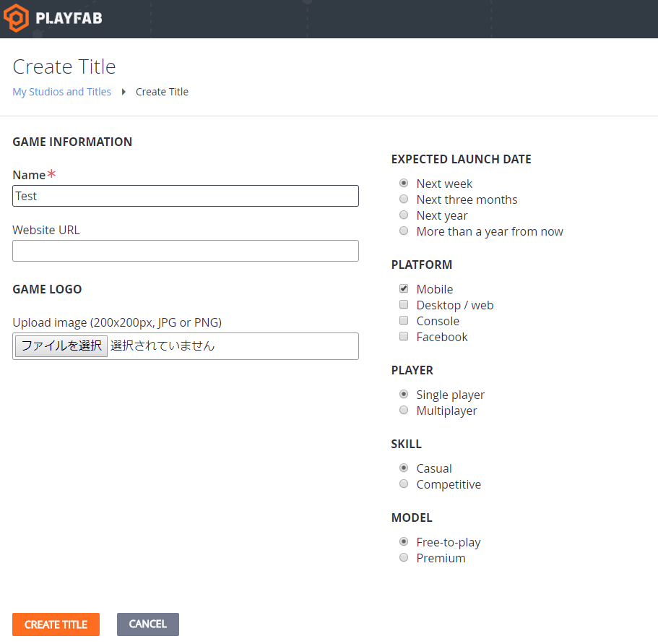658x644 pixels.
Task: Select More than a year from now
Action: click(x=404, y=231)
